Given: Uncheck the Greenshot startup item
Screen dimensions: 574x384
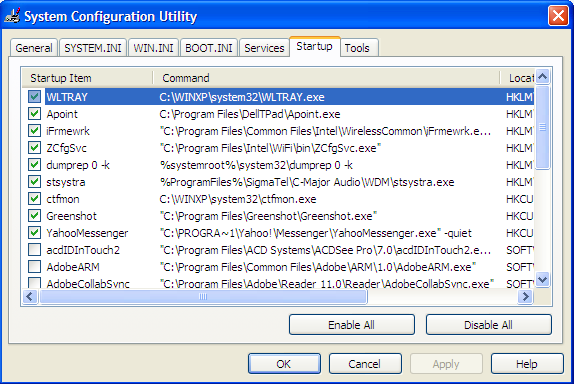Looking at the screenshot, I should (34, 216).
